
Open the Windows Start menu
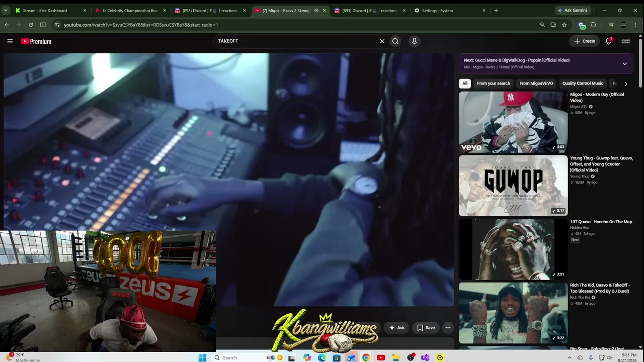coord(202,357)
